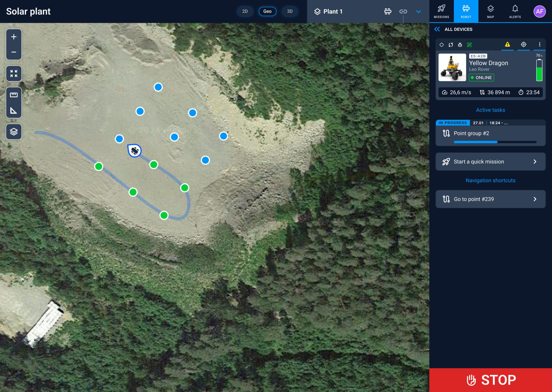Click the map zoom out minus button
Viewport: 552px width, 392px height.
(14, 52)
